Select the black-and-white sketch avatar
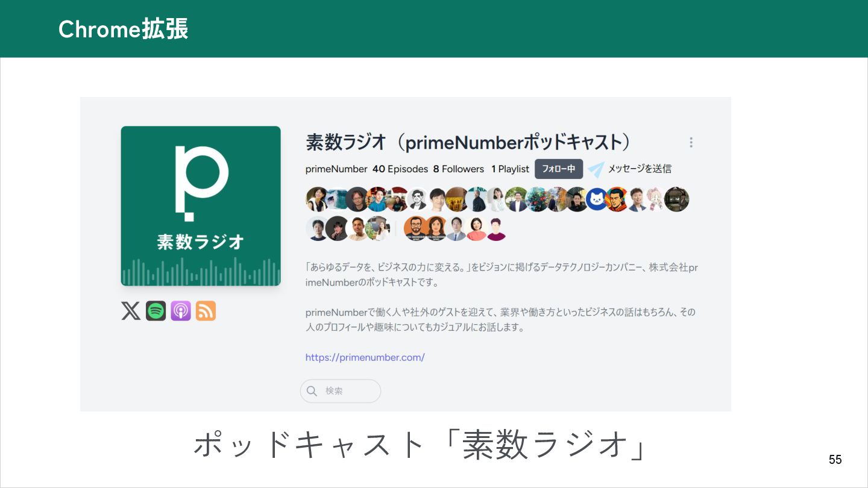The image size is (868, 488). tap(417, 199)
